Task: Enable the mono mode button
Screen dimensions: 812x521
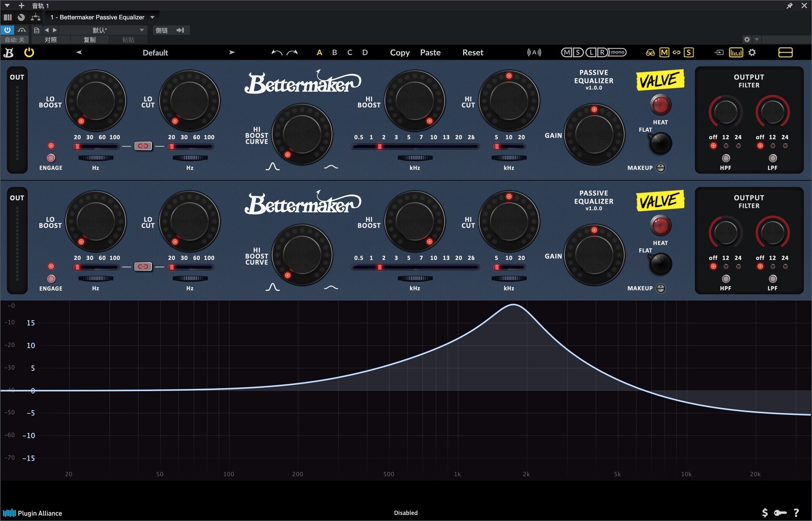Action: coord(618,52)
